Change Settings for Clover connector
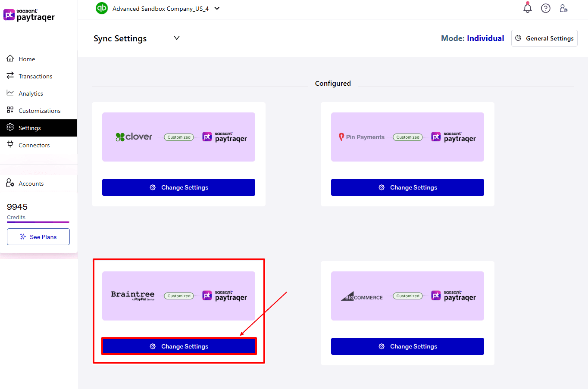The height and width of the screenshot is (389, 588). coord(178,187)
